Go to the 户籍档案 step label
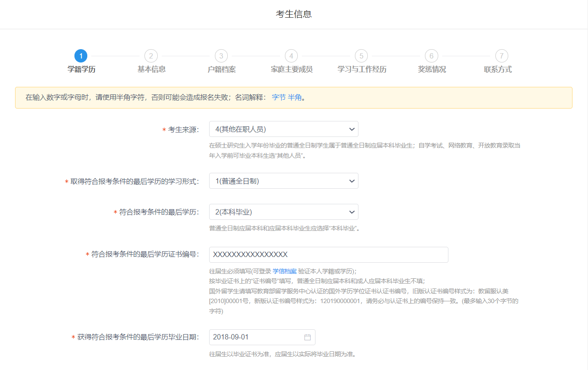588x370 pixels. [x=222, y=70]
